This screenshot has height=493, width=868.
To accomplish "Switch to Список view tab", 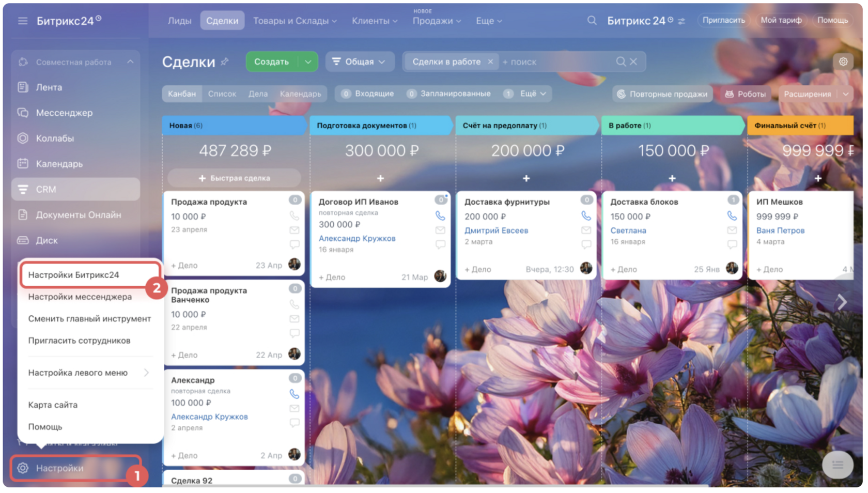I will pos(222,94).
